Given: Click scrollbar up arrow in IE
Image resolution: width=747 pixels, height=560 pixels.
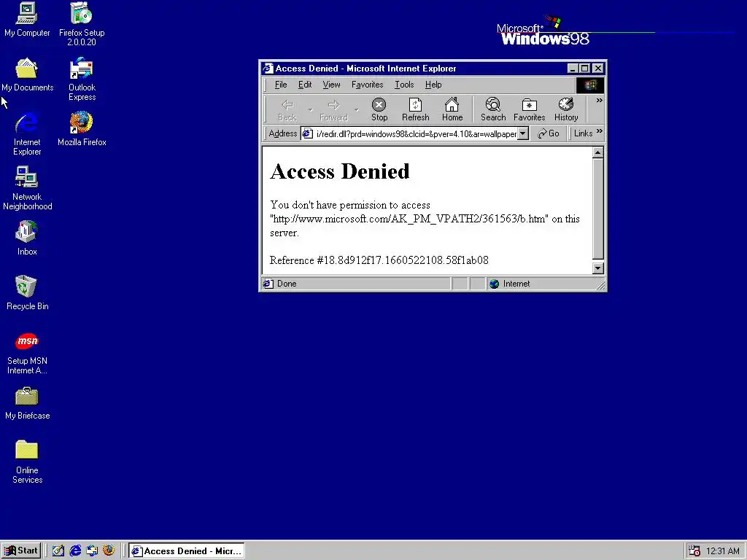Looking at the screenshot, I should point(598,152).
